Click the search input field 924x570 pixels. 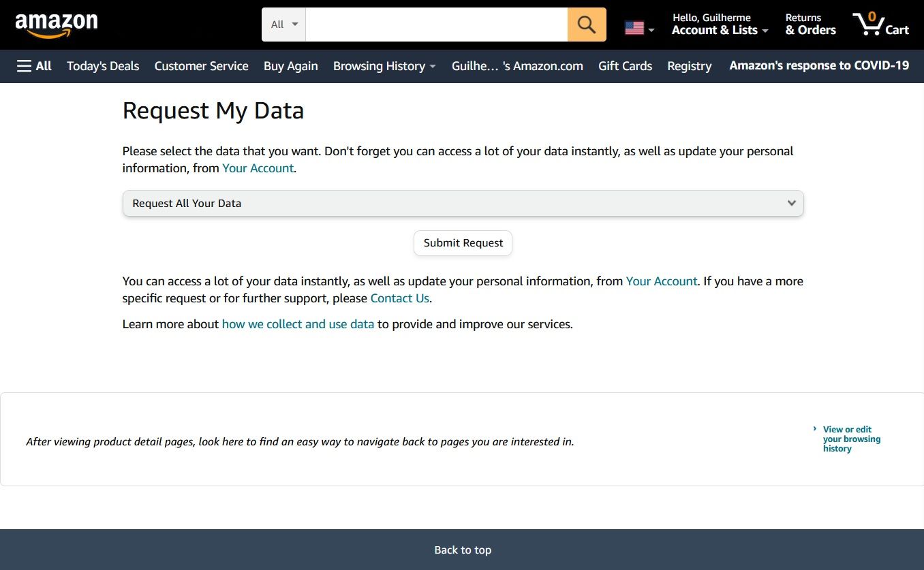(x=437, y=25)
